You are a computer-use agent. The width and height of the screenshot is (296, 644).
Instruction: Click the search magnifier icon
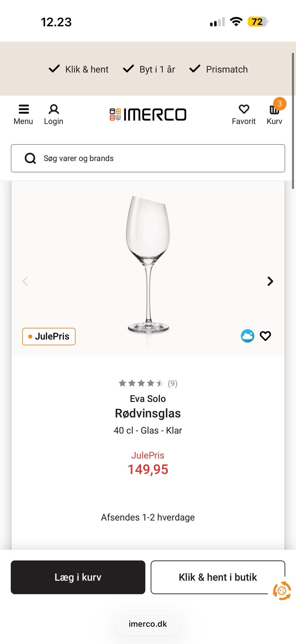point(30,158)
